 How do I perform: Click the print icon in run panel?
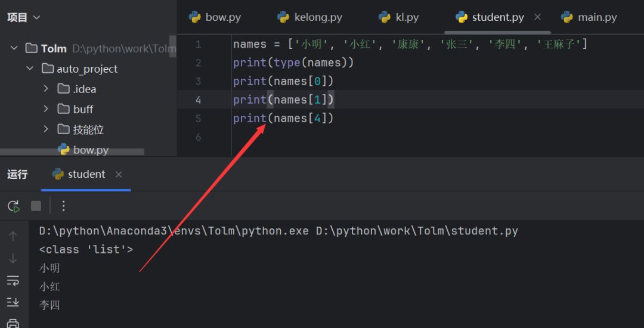(x=13, y=323)
